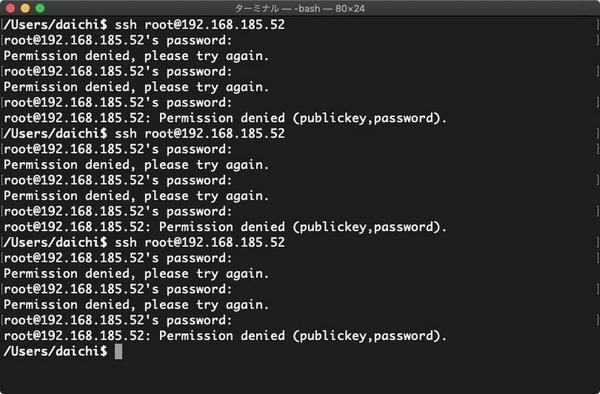Image resolution: width=600 pixels, height=394 pixels.
Task: Select the last 'Permission denied (publickey,password)' line
Action: [225, 336]
